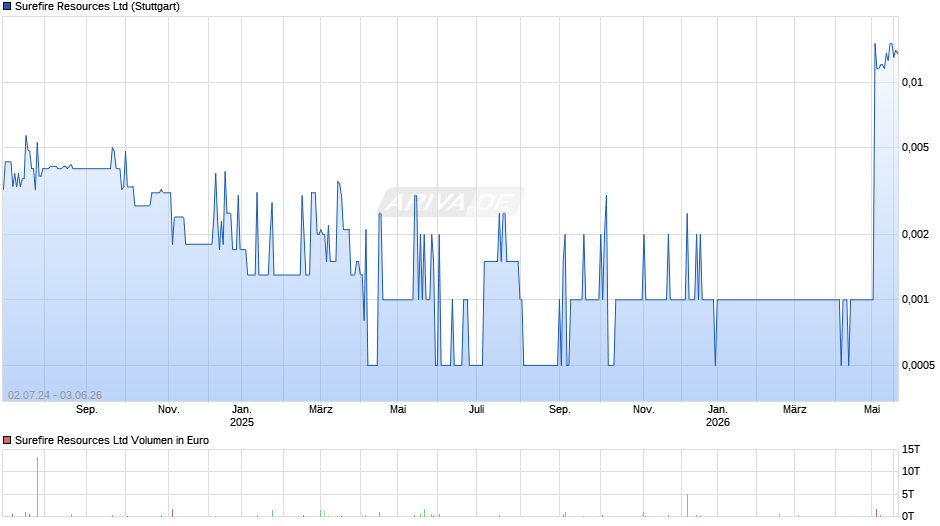The height and width of the screenshot is (526, 940).
Task: Click the price axis label '0,001'
Action: pyautogui.click(x=915, y=299)
